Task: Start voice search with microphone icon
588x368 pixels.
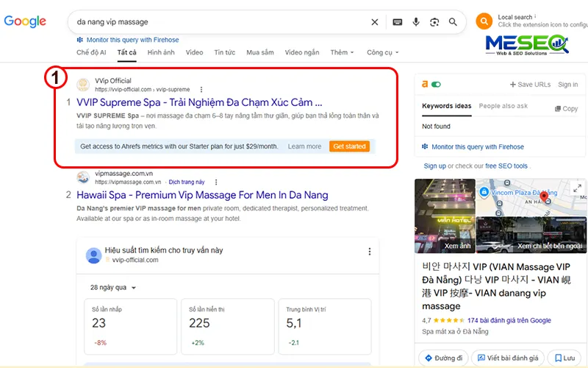Action: (x=416, y=22)
